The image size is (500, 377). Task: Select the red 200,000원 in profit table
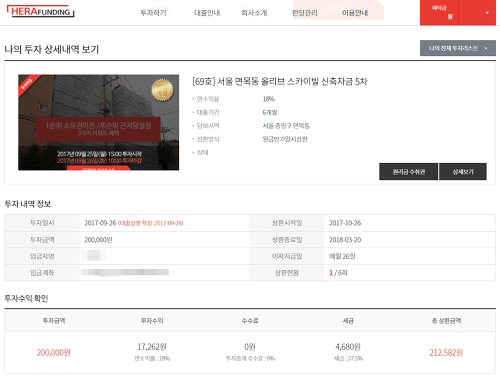(54, 352)
